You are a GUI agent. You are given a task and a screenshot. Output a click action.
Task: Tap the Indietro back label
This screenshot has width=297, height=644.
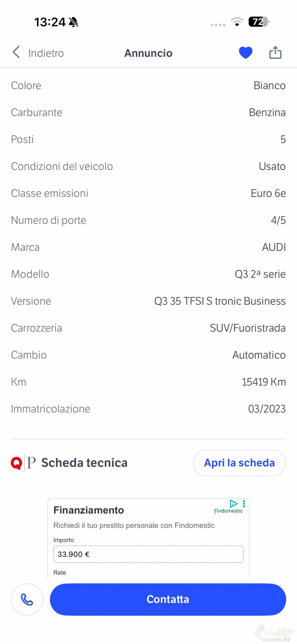[x=46, y=53]
